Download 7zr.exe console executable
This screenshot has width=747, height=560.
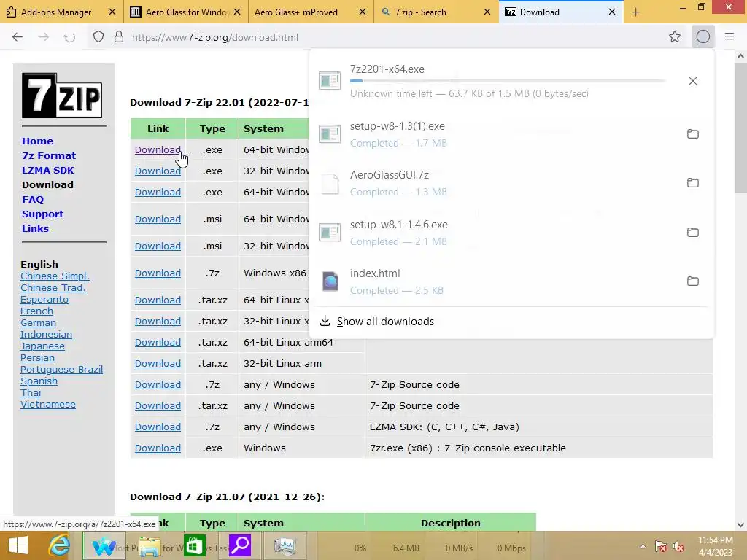pos(158,448)
